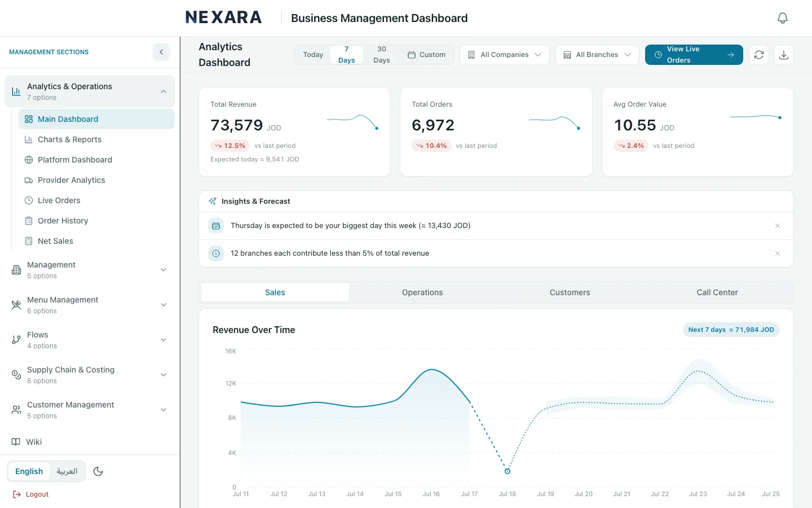Viewport: 812px width, 508px height.
Task: Click the NEXARA logo
Action: (x=224, y=17)
